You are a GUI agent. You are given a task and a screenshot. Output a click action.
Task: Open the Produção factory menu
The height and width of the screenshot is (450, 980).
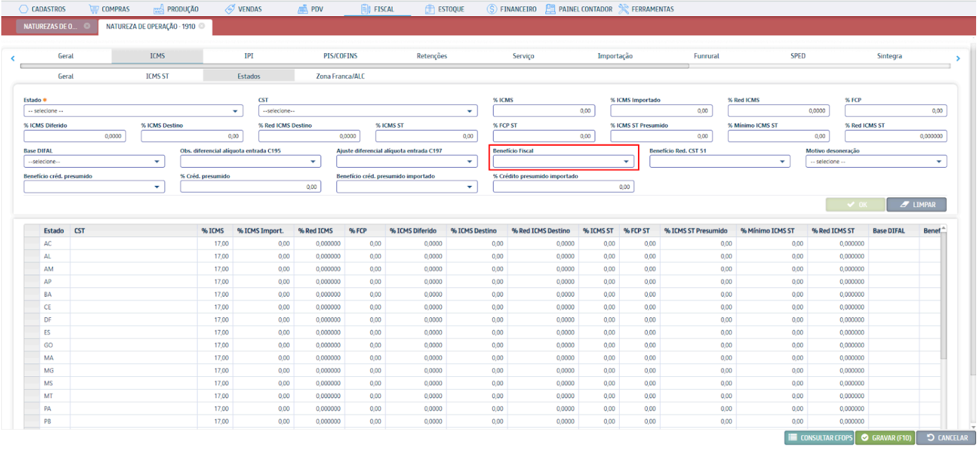click(160, 9)
